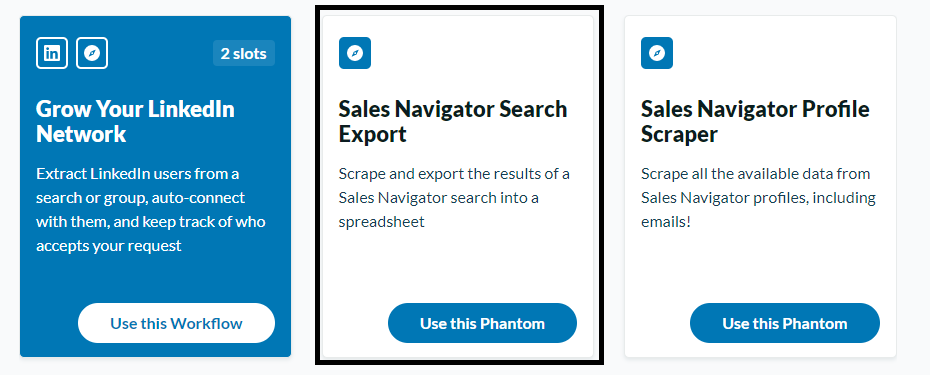Use this Phantom for Profile Scraper

[x=785, y=323]
